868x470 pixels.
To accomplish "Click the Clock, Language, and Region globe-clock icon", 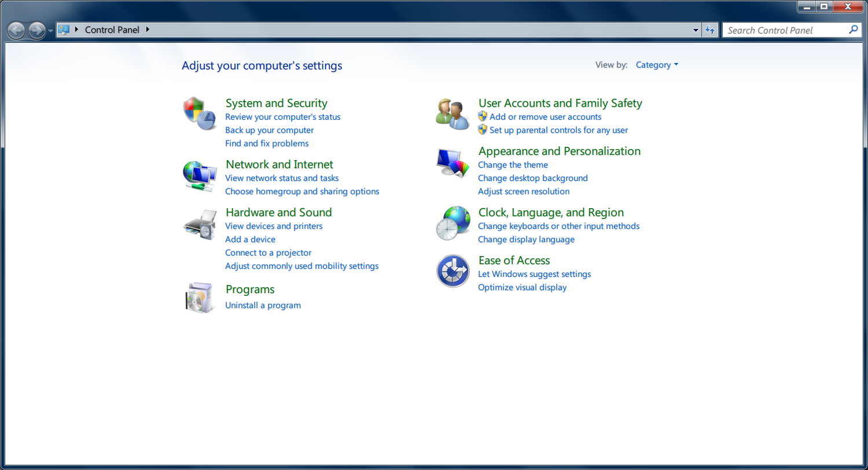I will pyautogui.click(x=453, y=223).
